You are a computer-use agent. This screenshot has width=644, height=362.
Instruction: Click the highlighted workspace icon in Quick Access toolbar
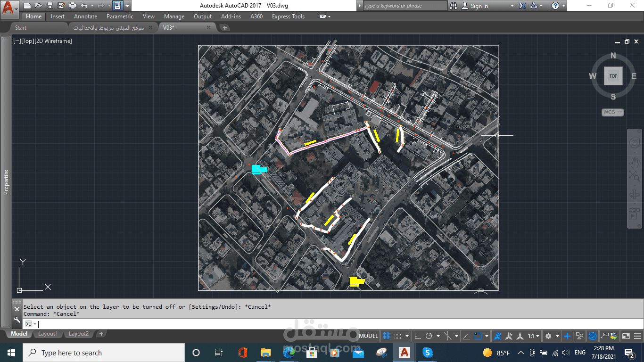[118, 6]
